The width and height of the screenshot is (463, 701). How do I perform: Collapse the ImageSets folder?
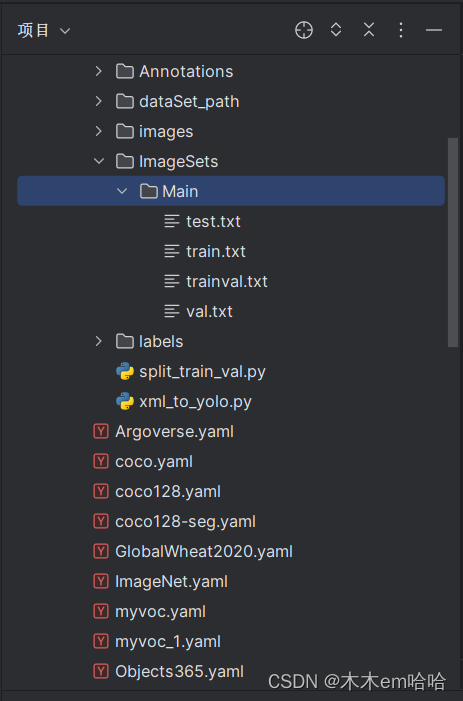(98, 161)
